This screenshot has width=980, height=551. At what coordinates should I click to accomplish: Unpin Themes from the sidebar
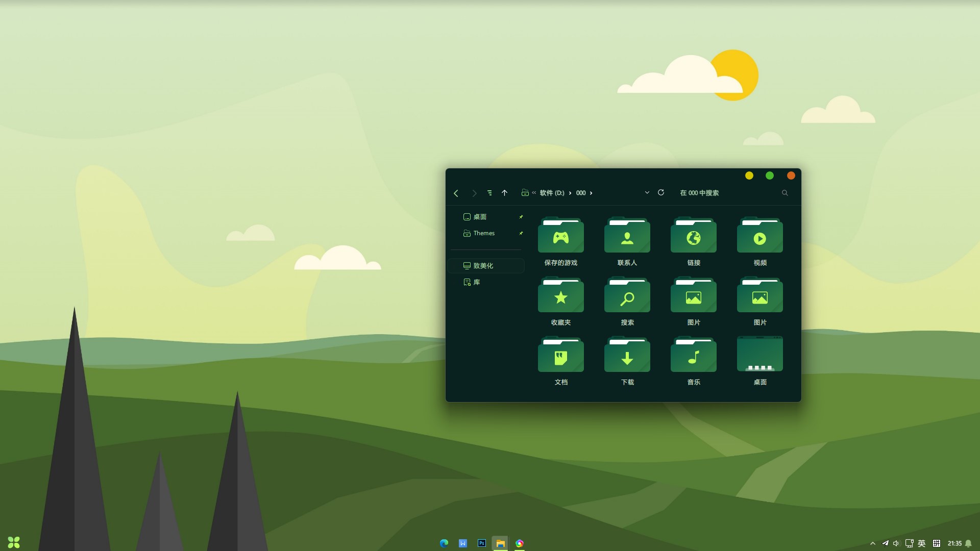pos(521,233)
